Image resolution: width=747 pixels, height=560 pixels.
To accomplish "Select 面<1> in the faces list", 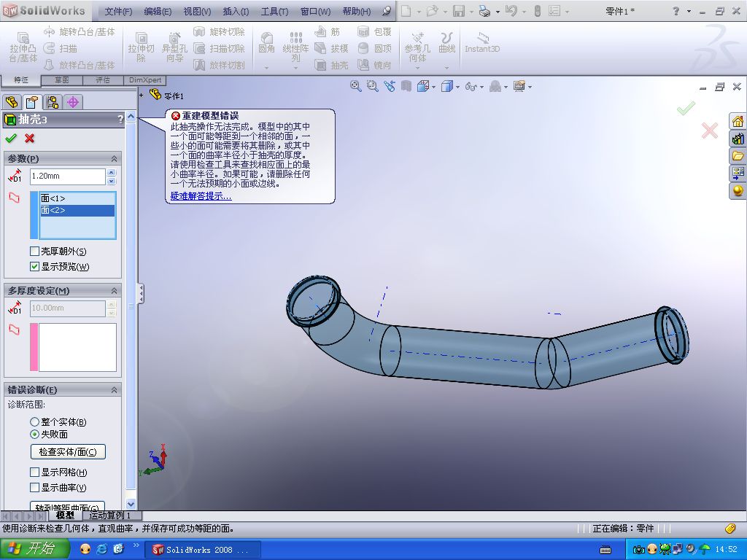I will point(77,198).
